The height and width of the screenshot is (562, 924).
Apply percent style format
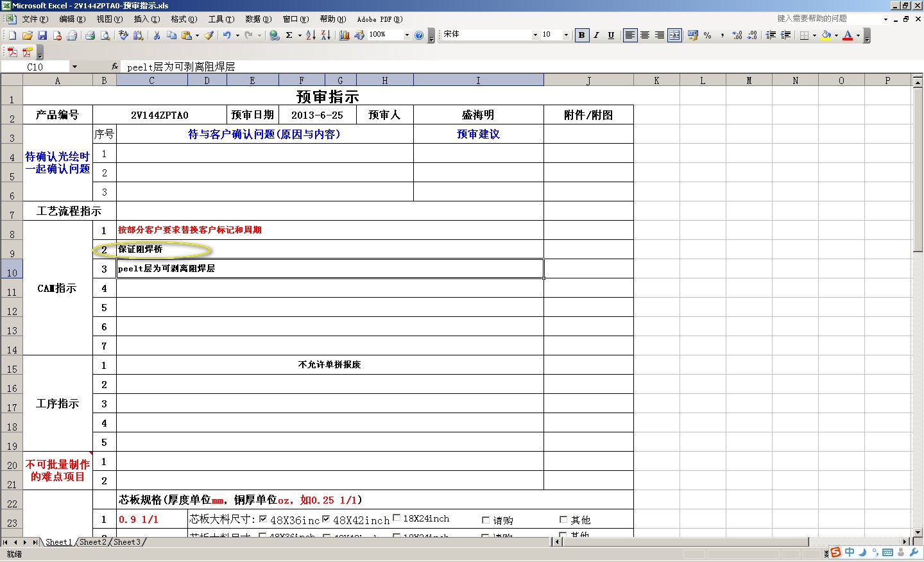[708, 35]
